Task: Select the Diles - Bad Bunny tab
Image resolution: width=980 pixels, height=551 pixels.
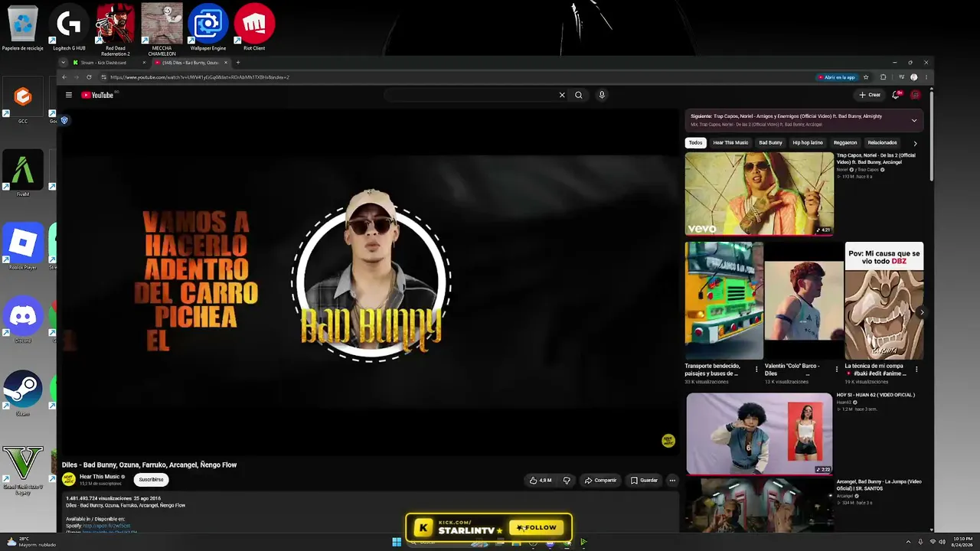Action: pyautogui.click(x=190, y=63)
